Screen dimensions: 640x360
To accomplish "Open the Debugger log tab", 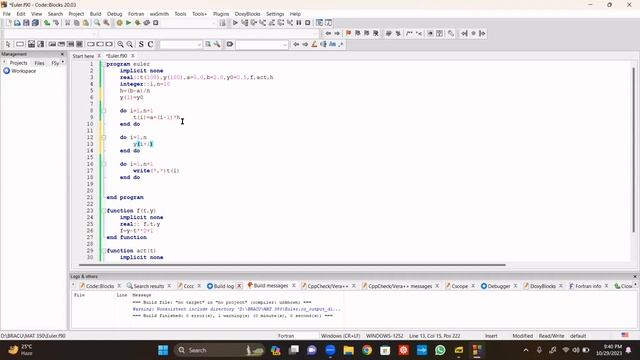I will click(x=498, y=286).
